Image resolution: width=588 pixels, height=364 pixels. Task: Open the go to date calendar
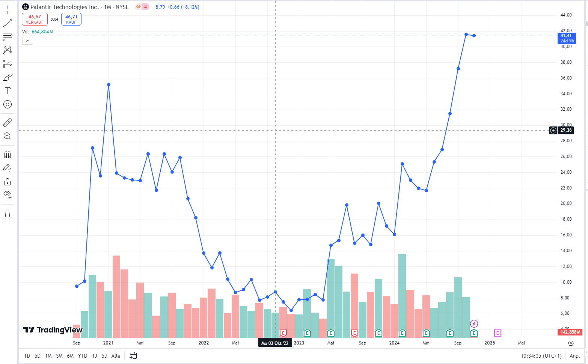point(133,356)
